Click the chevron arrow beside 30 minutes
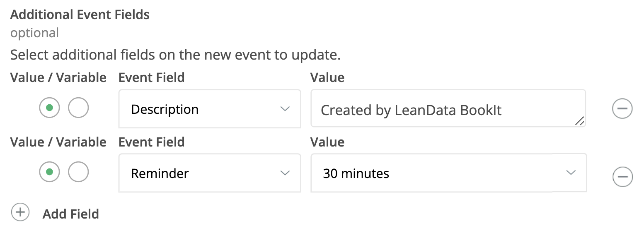 coord(571,173)
